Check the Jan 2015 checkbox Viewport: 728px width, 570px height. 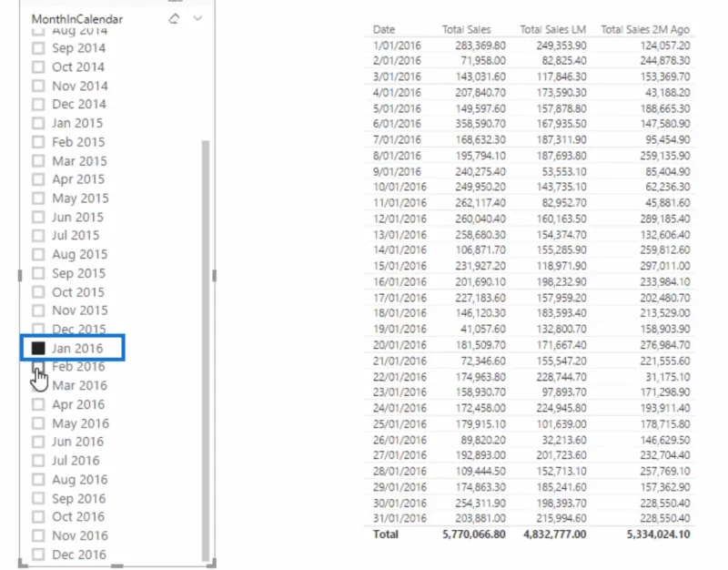pos(38,123)
